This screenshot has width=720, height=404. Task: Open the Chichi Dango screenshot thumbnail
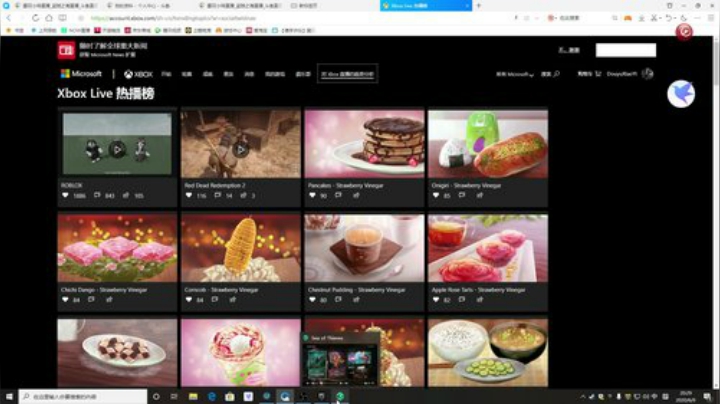pos(117,248)
